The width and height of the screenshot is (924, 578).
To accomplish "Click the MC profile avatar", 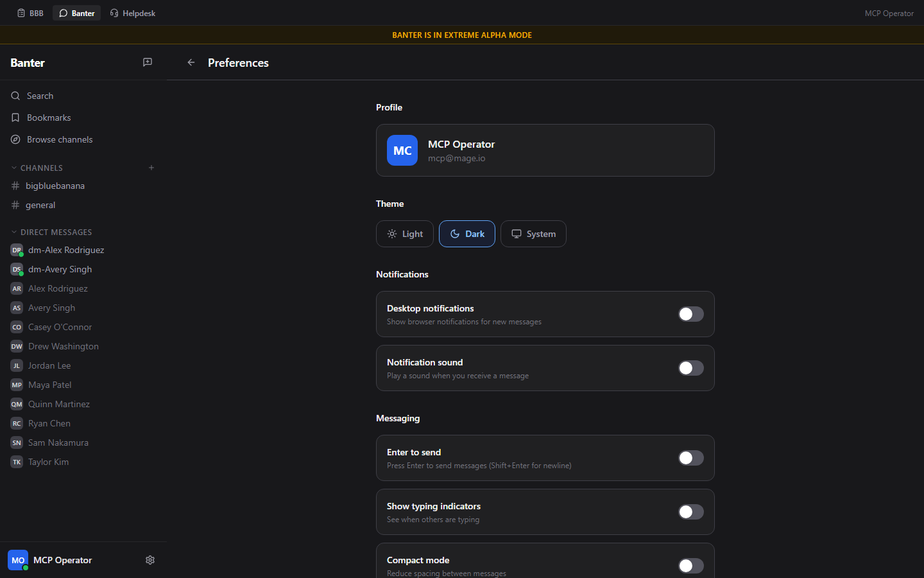I will click(402, 150).
